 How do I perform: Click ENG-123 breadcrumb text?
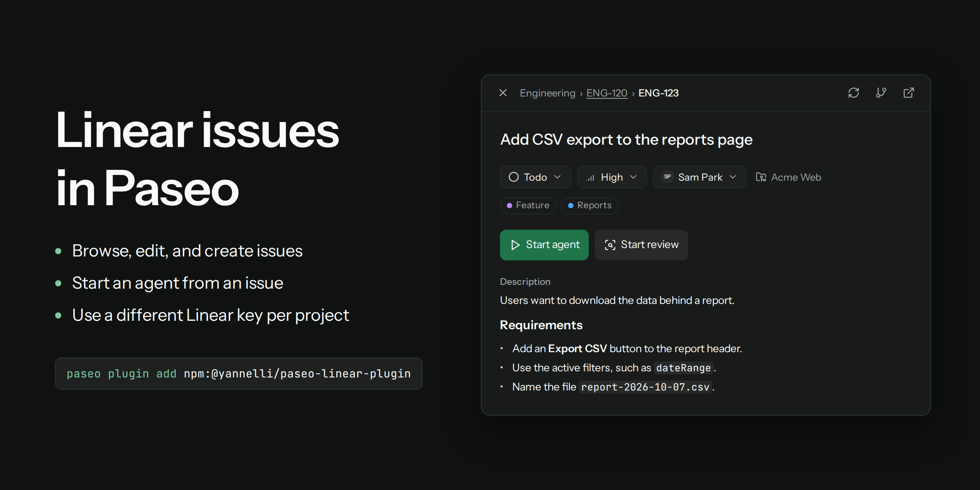click(658, 93)
